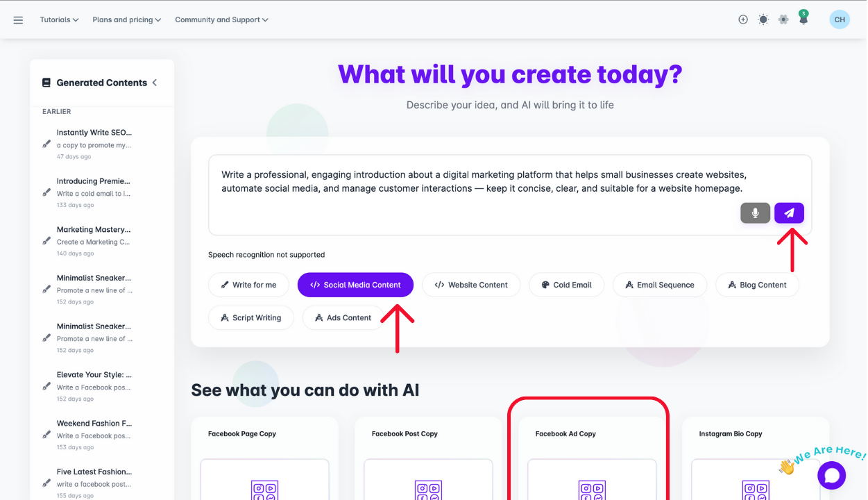Send the prompt with paper plane button
This screenshot has width=868, height=500.
point(789,213)
